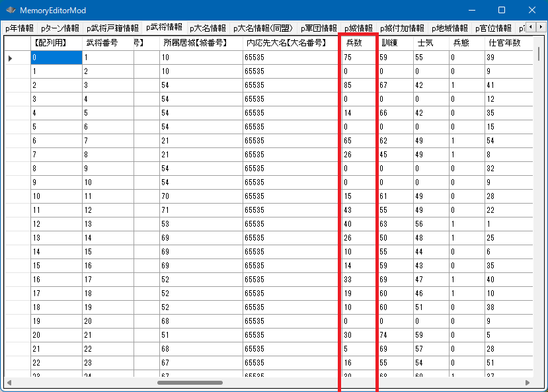Image resolution: width=548 pixels, height=392 pixels.
Task: Click the horizontal scrollbar right arrow
Action: click(x=528, y=382)
